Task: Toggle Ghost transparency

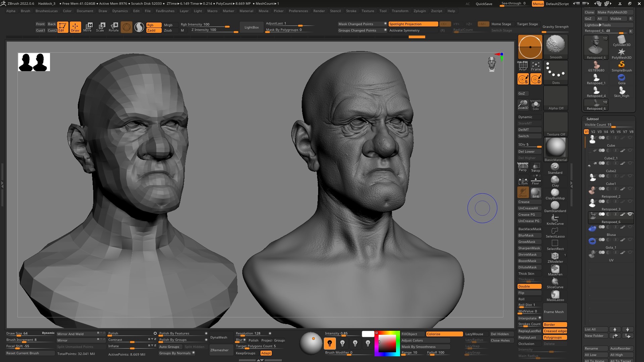Action: pos(523,193)
